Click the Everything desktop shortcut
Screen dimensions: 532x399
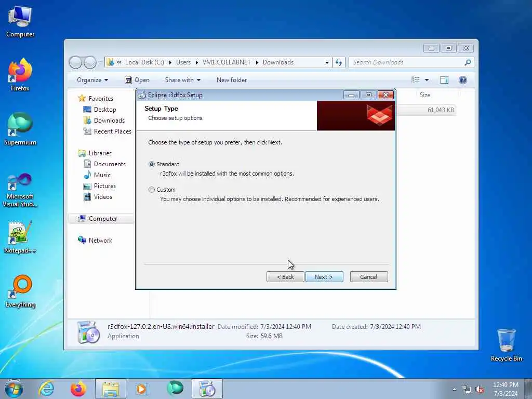tap(20, 291)
